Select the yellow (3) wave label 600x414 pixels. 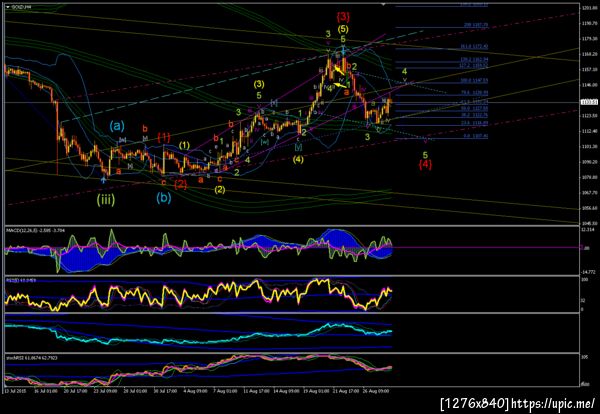click(259, 84)
